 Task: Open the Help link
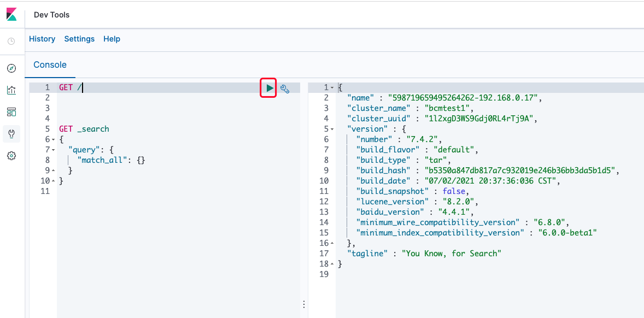112,39
